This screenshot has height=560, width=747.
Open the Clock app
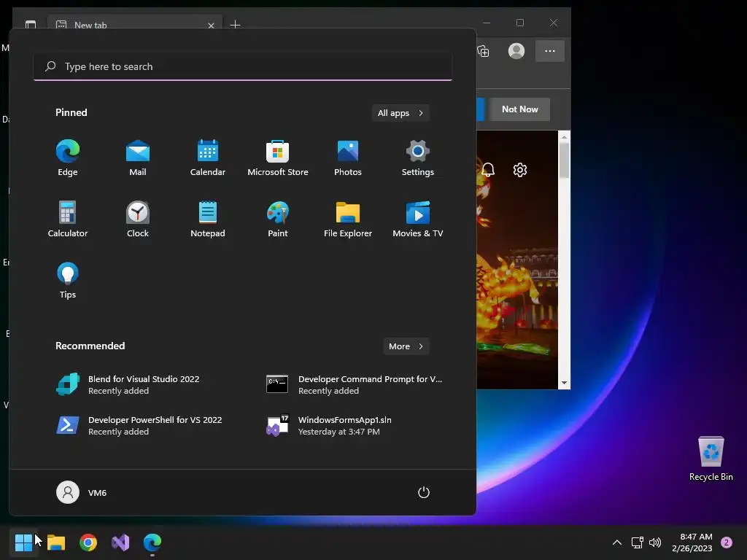[x=138, y=219]
